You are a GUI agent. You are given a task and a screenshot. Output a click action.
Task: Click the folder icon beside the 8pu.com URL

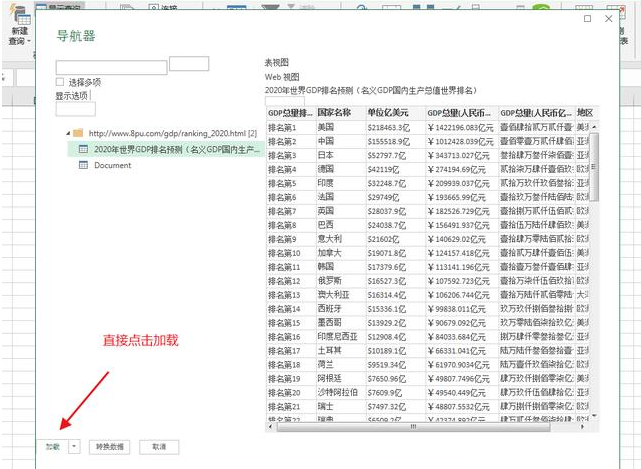click(78, 133)
